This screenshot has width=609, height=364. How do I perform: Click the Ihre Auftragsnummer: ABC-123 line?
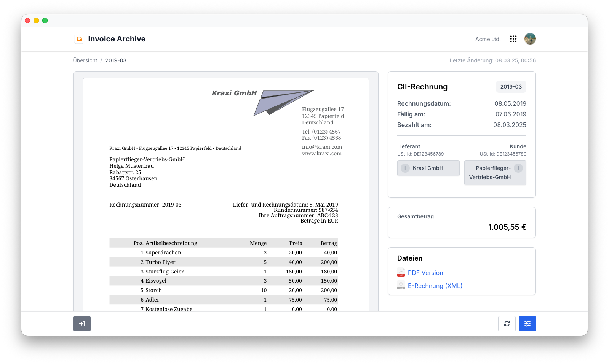click(x=298, y=215)
